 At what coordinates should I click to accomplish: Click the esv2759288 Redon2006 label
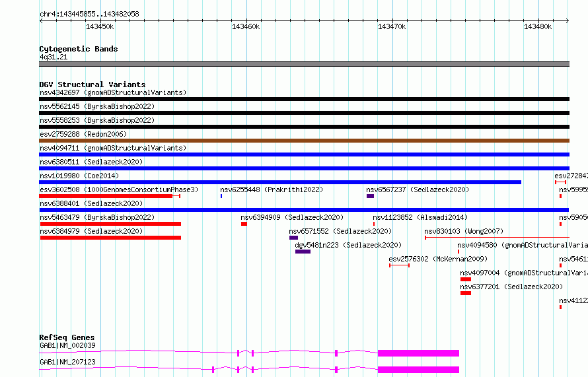83,134
